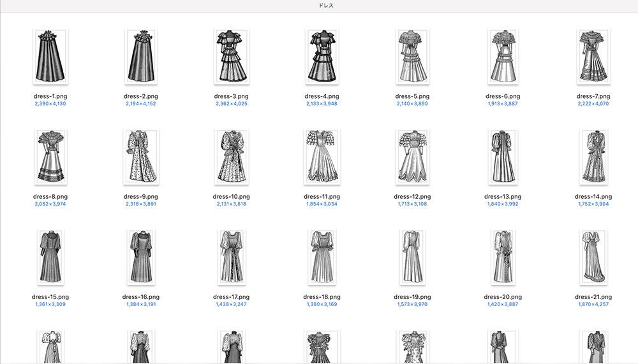Viewport: 638px width, 364px height.
Task: Click the file name dress-3.png
Action: click(x=231, y=96)
